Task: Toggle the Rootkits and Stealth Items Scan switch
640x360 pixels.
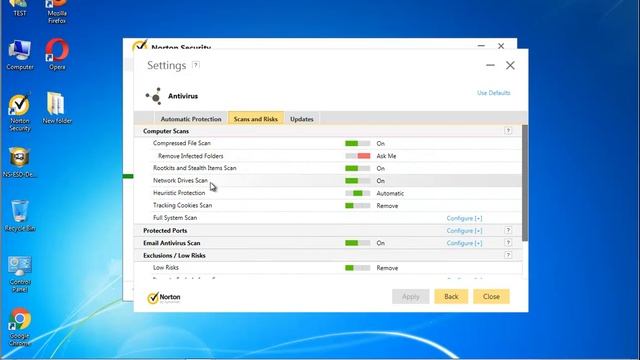Action: [358, 168]
